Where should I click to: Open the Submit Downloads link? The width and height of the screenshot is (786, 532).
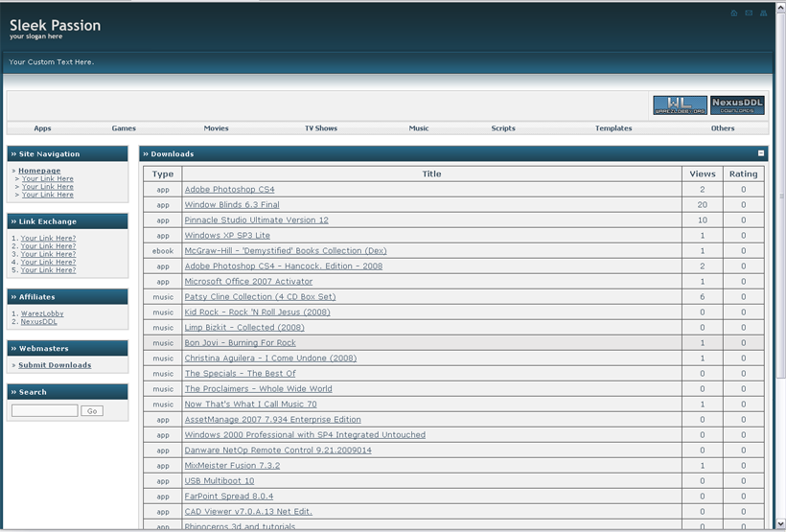pyautogui.click(x=55, y=365)
